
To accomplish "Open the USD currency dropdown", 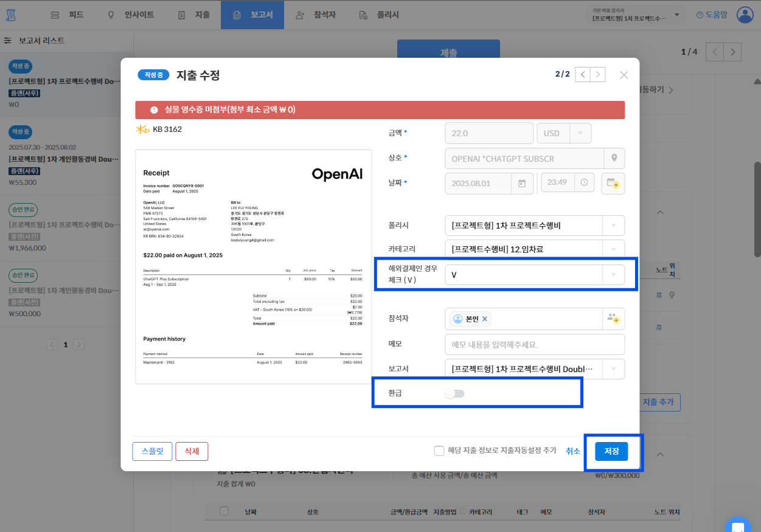I will click(564, 133).
